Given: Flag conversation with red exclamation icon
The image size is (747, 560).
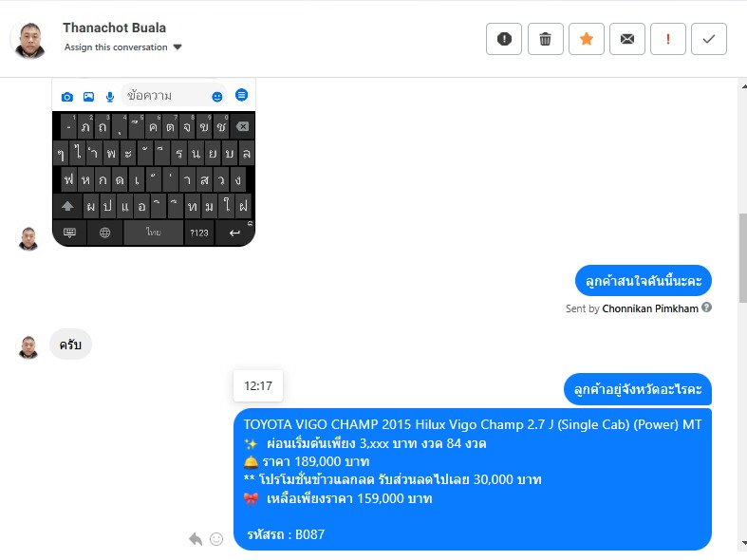Looking at the screenshot, I should 668,39.
